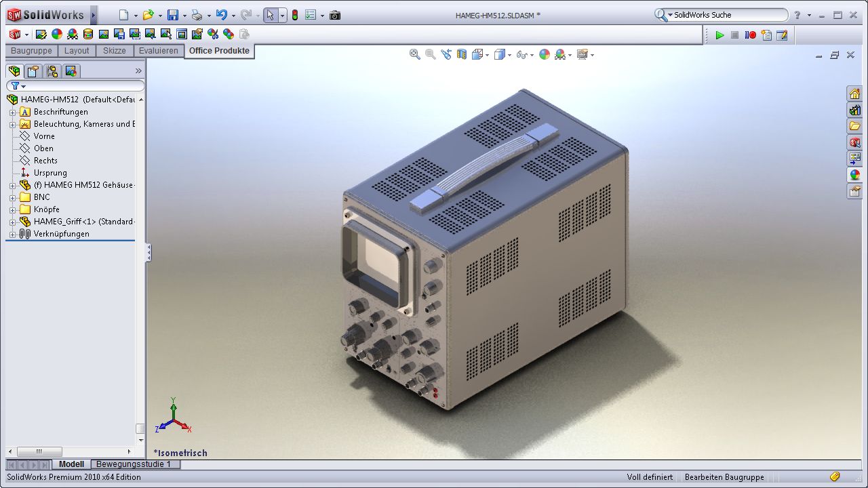Viewport: 868px width, 488px height.
Task: Toggle the Select cursor tool
Action: click(x=270, y=15)
